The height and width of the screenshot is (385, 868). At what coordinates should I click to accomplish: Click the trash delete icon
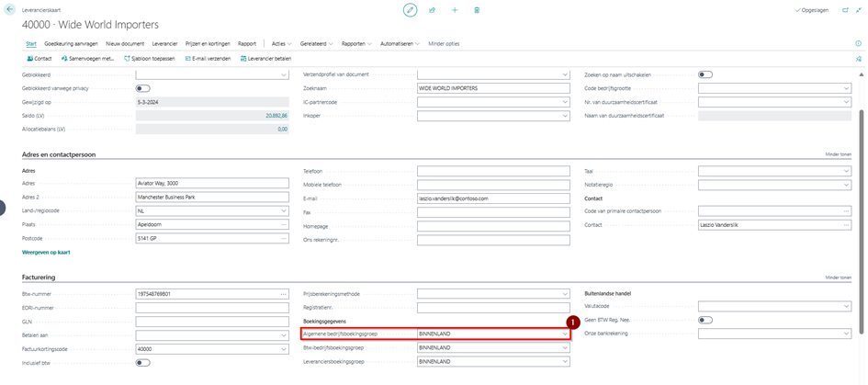[x=477, y=10]
